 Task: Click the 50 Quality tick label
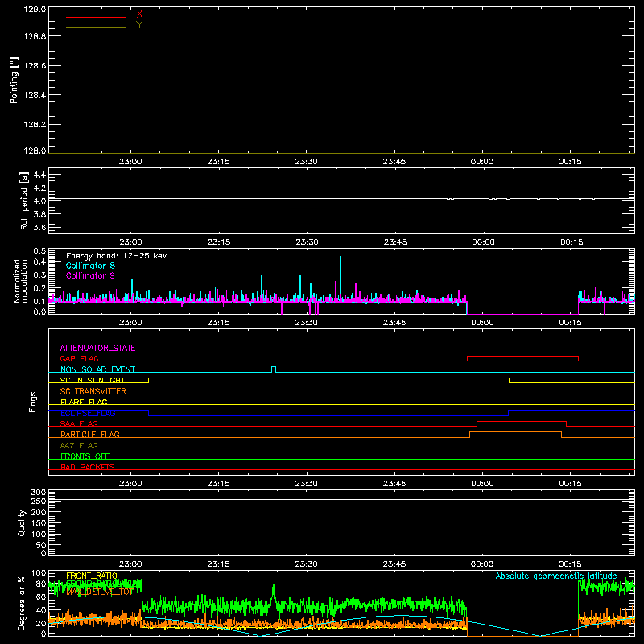pyautogui.click(x=42, y=545)
